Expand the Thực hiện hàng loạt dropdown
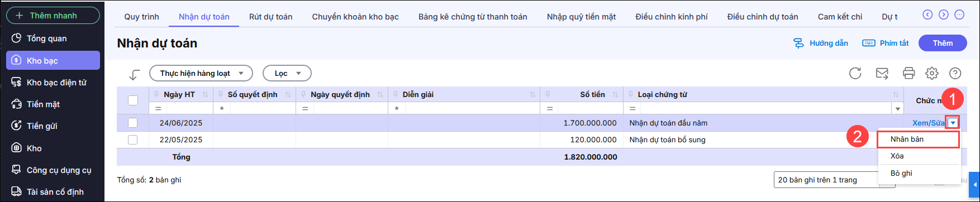 pyautogui.click(x=201, y=73)
